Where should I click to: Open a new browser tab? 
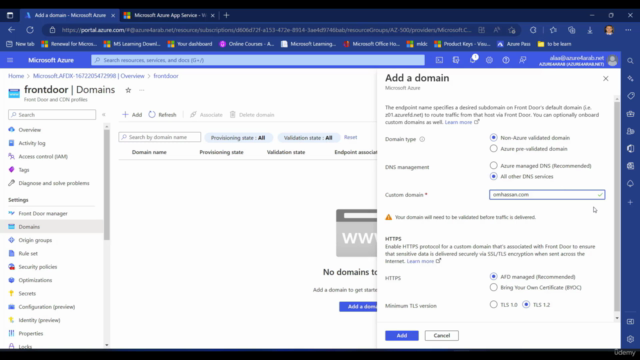tap(227, 15)
